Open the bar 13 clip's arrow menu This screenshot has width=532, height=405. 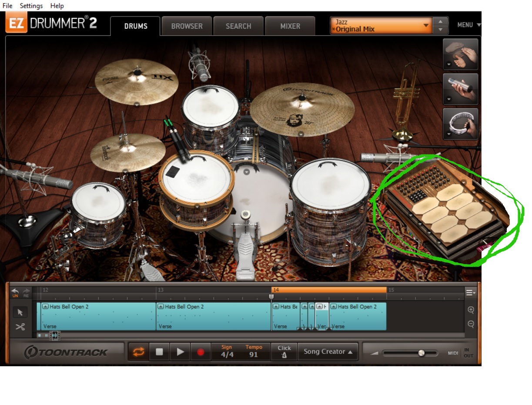click(161, 307)
